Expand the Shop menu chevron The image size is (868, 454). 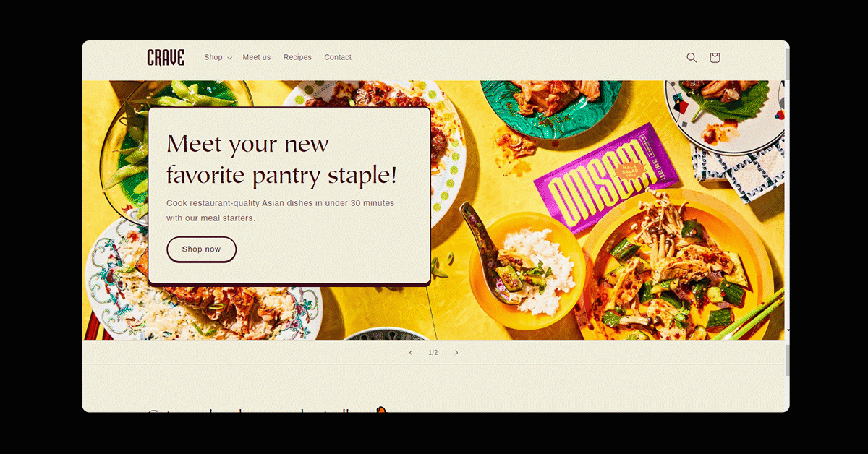[x=229, y=58]
